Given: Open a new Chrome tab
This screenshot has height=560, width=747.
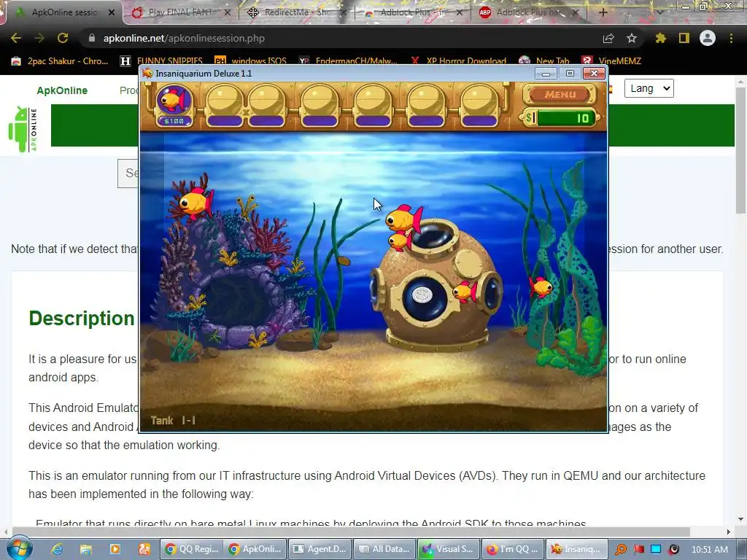Looking at the screenshot, I should (603, 12).
